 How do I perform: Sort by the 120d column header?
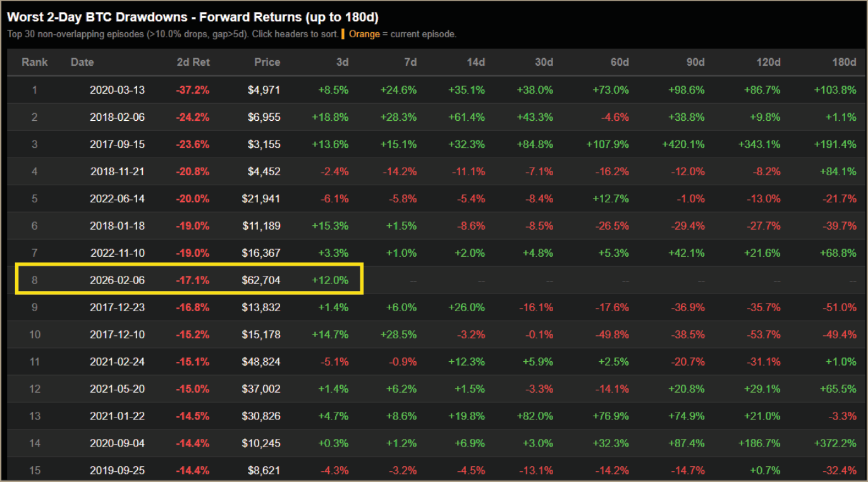click(768, 62)
